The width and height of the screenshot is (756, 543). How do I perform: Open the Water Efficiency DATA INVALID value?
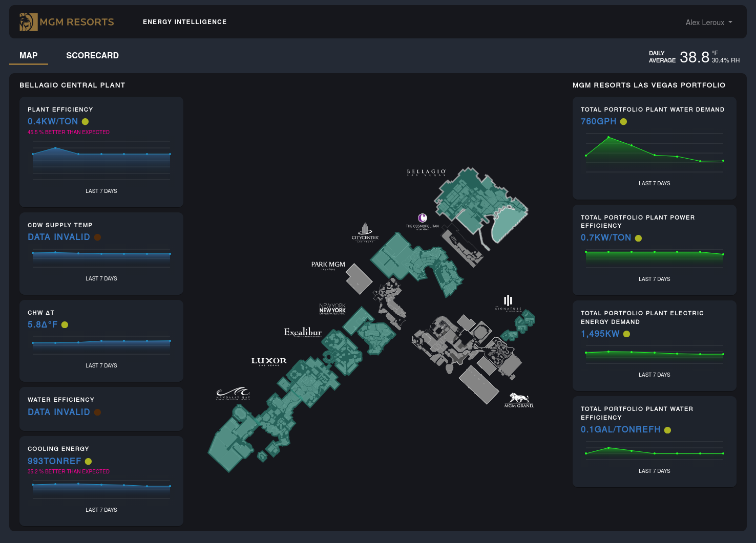[x=59, y=412]
